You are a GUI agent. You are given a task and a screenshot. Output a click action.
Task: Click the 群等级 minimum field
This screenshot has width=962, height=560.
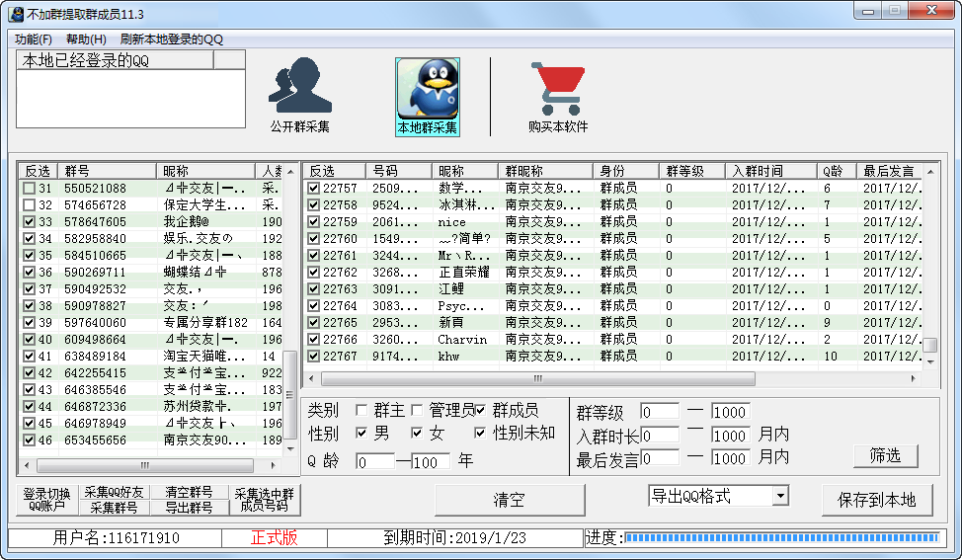(x=660, y=411)
